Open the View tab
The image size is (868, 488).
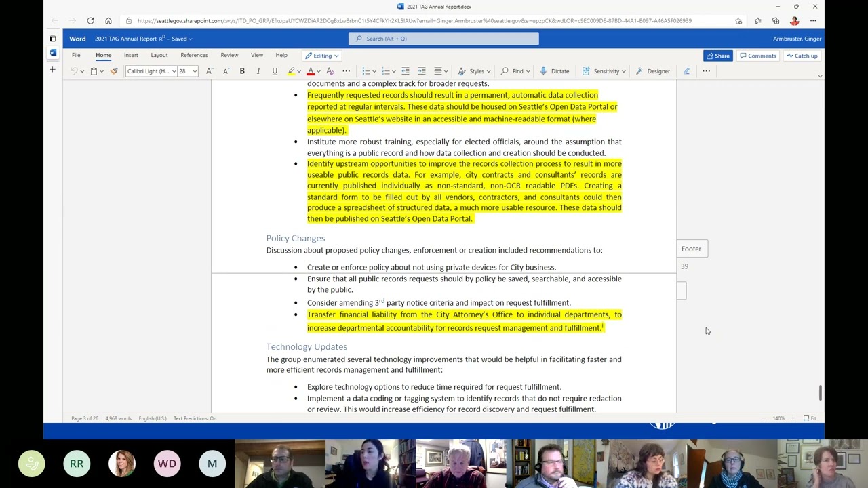[257, 55]
